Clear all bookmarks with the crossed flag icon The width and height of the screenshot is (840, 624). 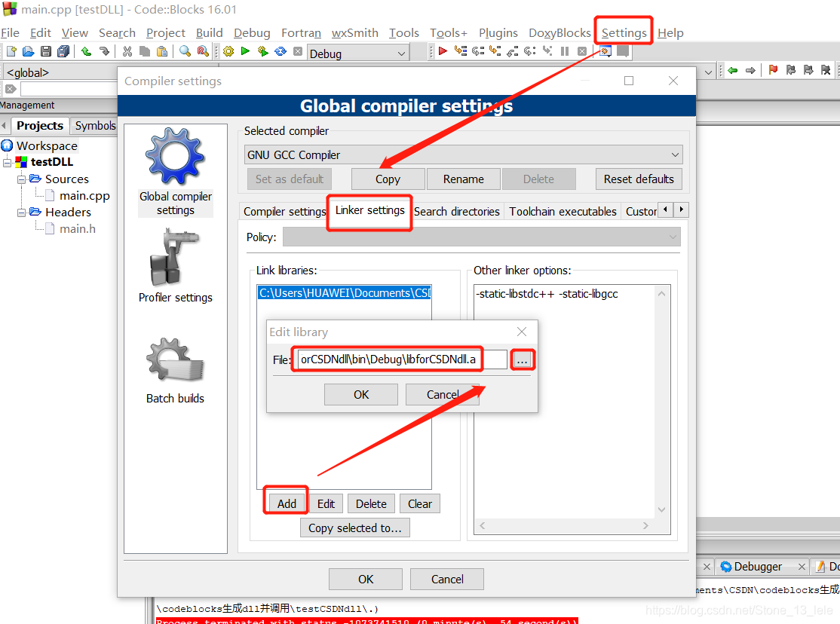(826, 70)
